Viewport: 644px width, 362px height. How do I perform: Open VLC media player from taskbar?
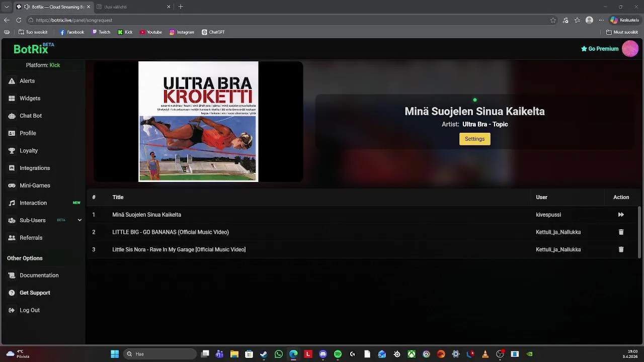(x=485, y=354)
